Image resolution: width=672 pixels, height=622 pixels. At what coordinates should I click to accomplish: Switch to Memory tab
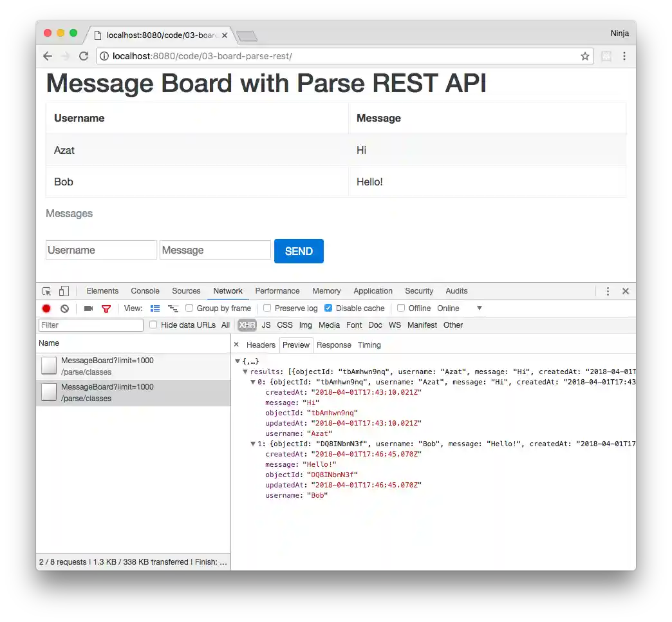coord(326,291)
